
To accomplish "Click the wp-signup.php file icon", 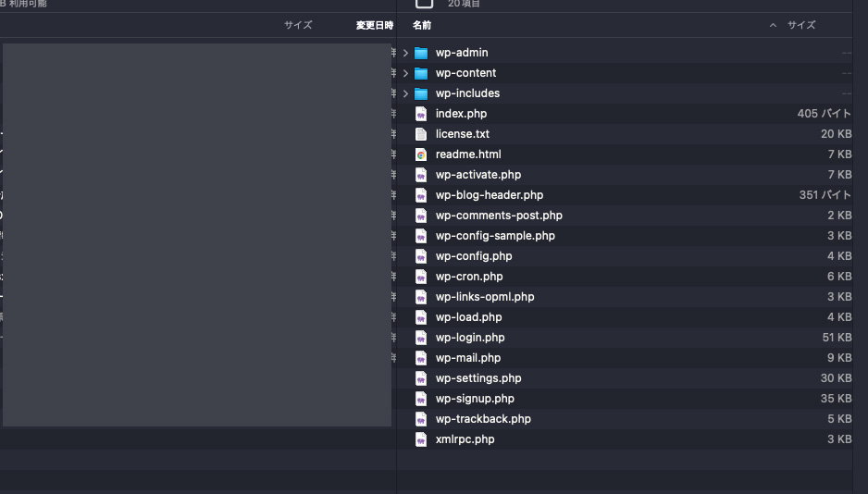I will click(421, 400).
